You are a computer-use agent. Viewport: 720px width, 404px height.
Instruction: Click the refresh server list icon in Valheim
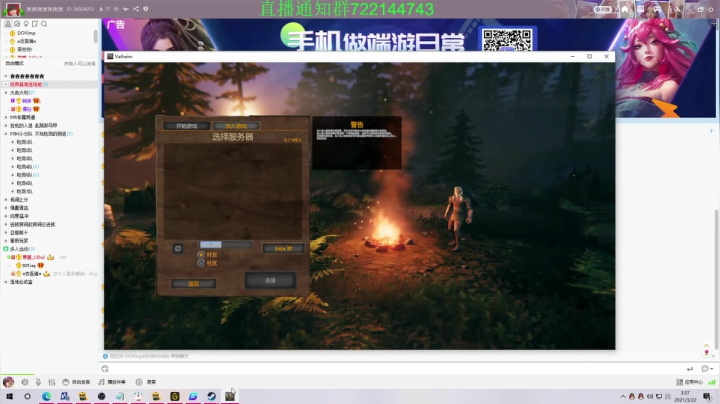(x=178, y=248)
